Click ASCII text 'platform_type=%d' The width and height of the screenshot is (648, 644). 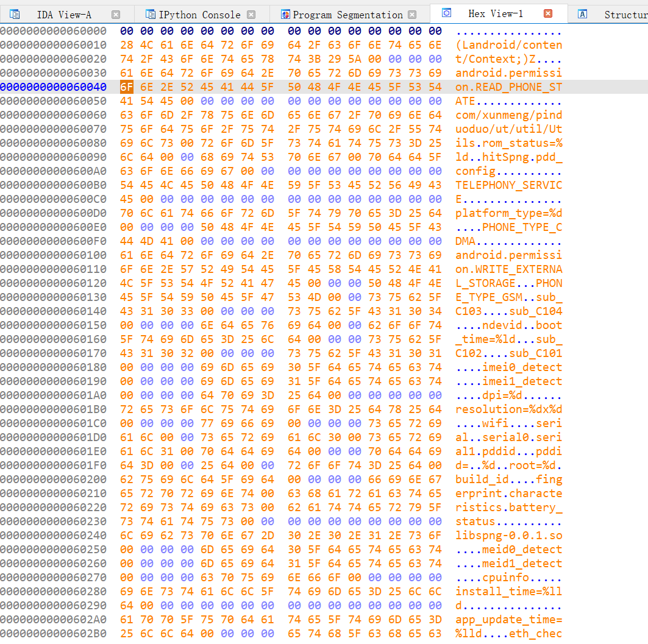click(509, 213)
